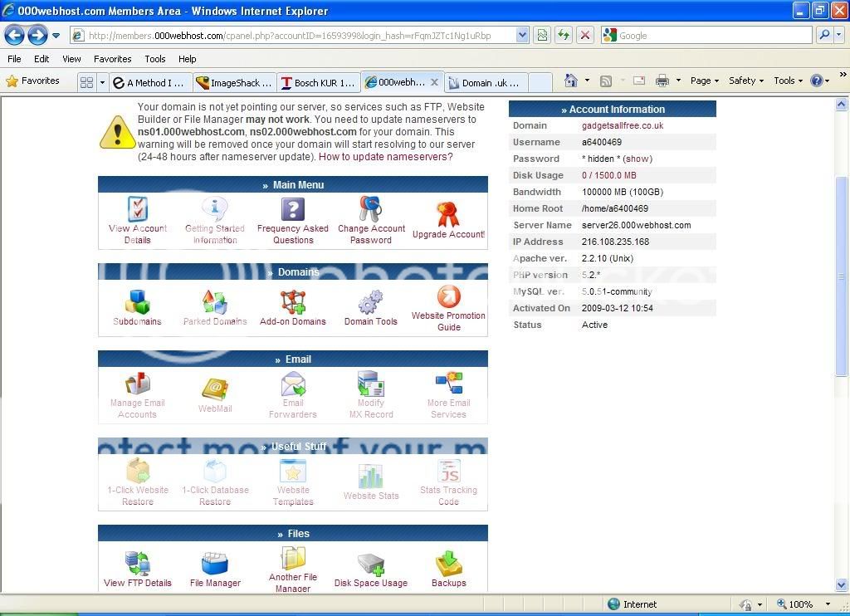850x616 pixels.
Task: Open the Website Templates icon
Action: pyautogui.click(x=293, y=471)
